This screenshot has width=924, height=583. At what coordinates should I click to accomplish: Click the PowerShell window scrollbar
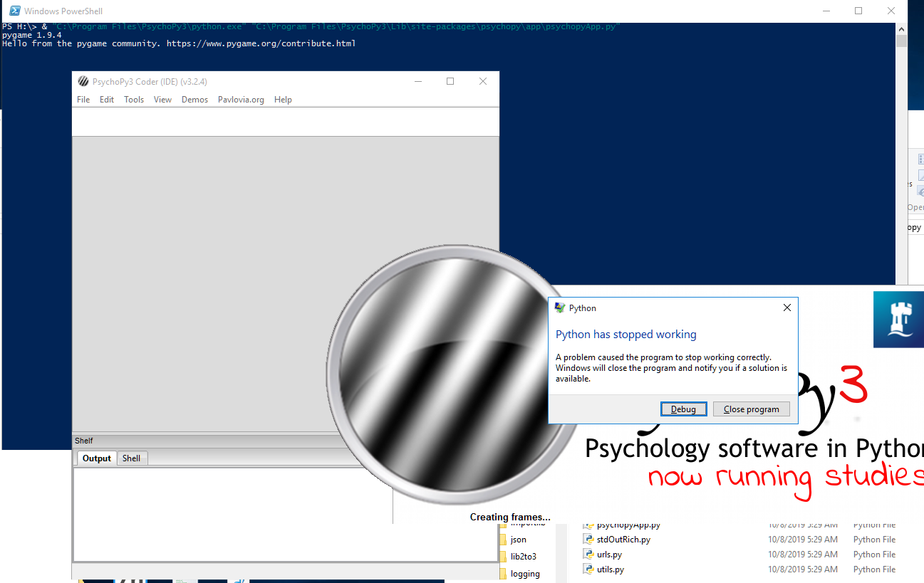[900, 39]
